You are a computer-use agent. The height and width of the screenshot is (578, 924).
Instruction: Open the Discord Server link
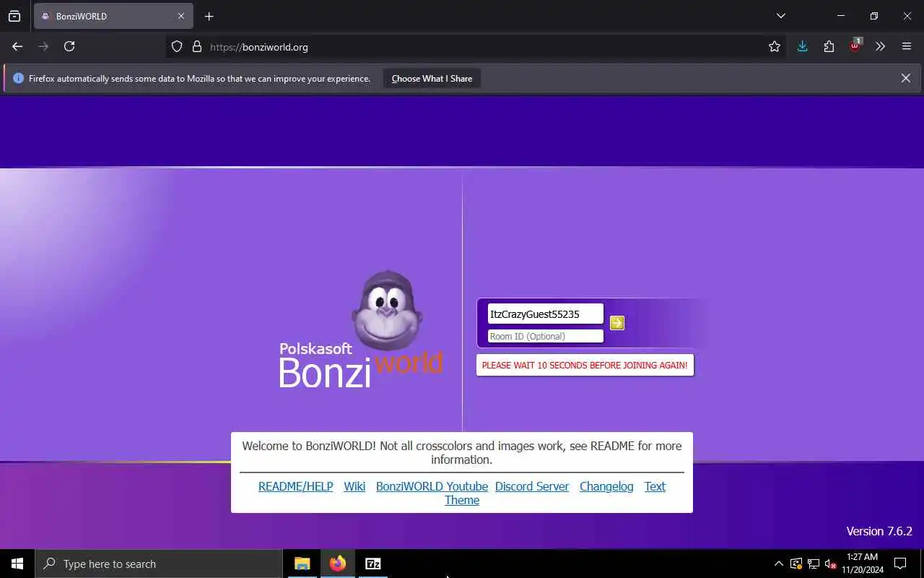pos(532,486)
